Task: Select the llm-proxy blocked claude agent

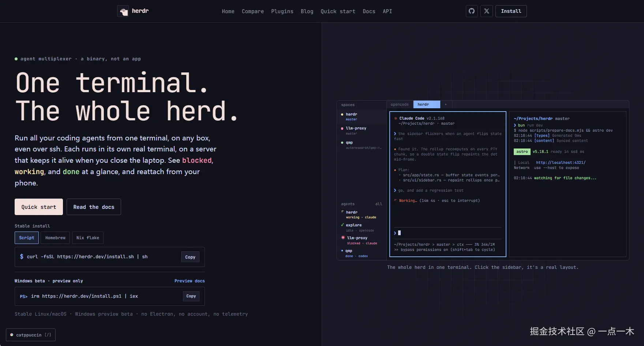Action: pyautogui.click(x=362, y=240)
